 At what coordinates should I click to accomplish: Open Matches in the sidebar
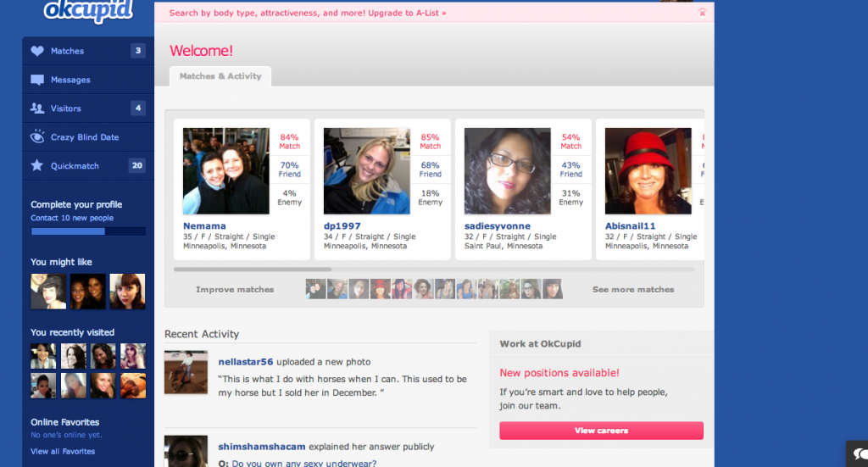click(x=88, y=51)
